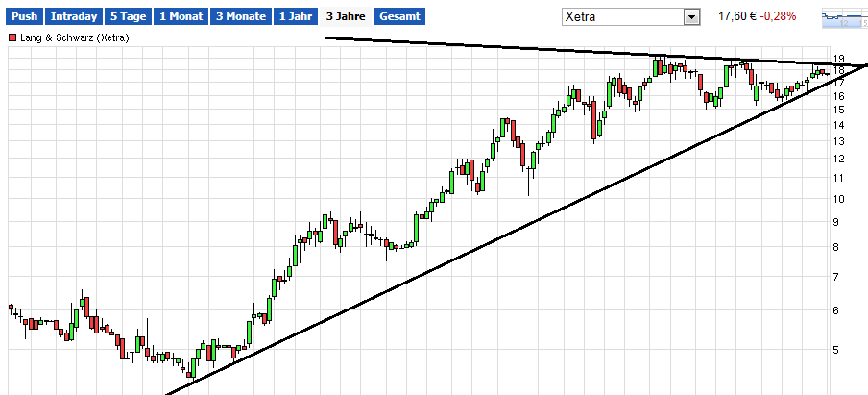Click the 5 label on the price axis

(838, 350)
